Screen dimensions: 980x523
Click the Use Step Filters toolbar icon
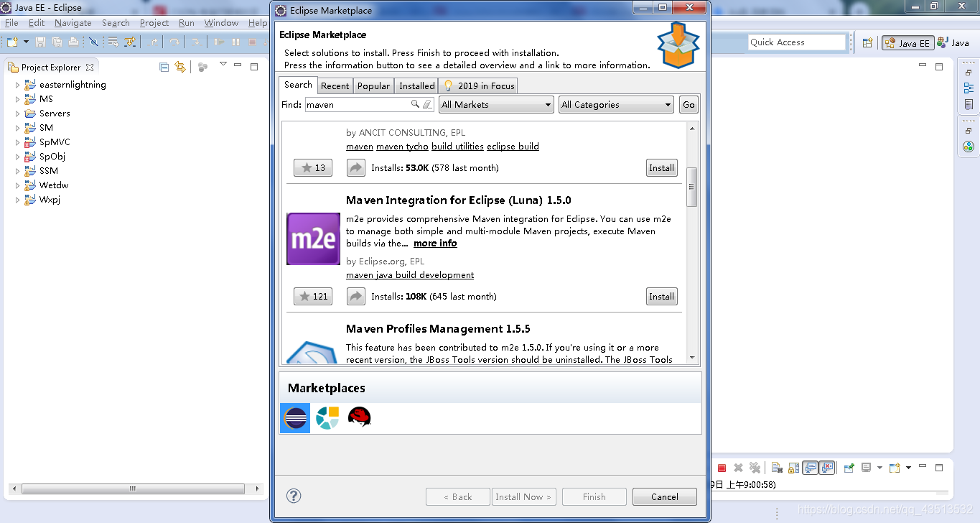pyautogui.click(x=130, y=42)
